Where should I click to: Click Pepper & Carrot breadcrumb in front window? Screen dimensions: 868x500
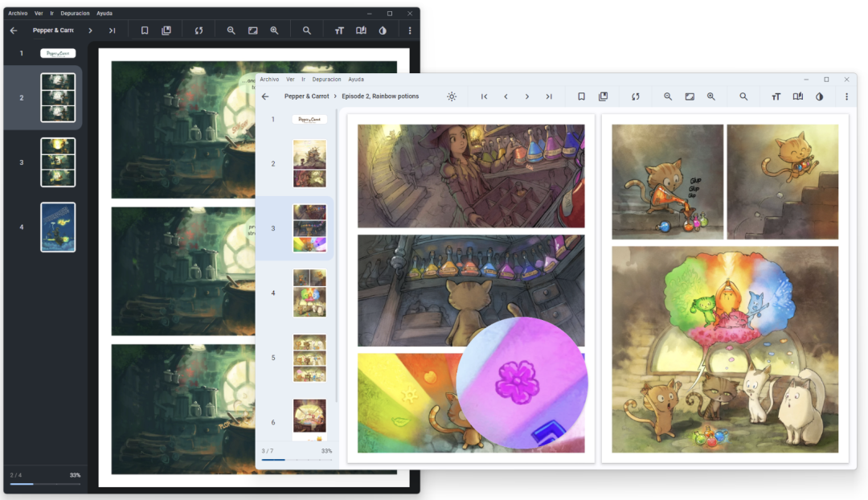pos(307,96)
